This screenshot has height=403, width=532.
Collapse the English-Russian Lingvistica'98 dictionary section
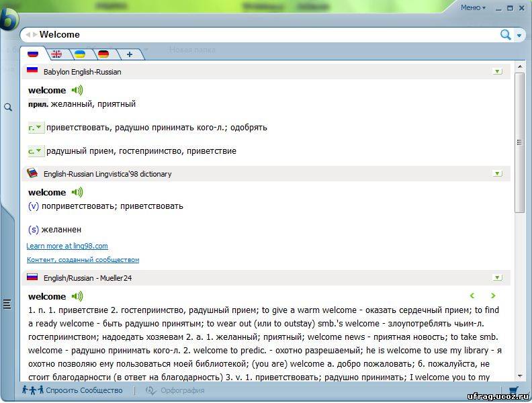497,173
